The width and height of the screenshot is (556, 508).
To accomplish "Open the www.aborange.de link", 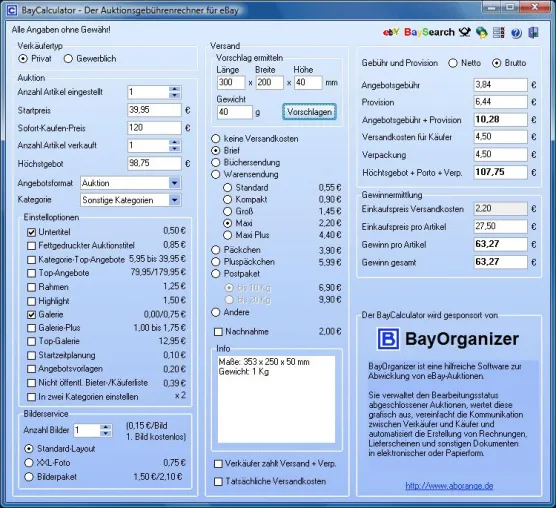I will click(449, 486).
